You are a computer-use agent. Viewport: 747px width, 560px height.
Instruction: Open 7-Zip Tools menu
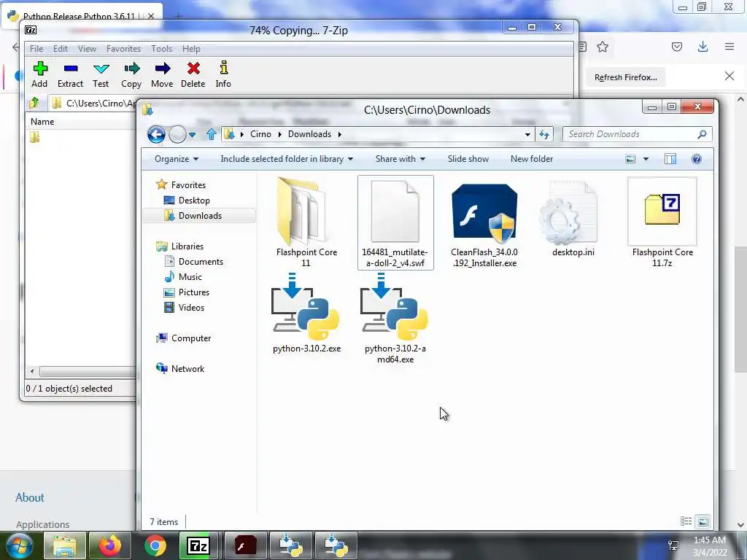click(161, 49)
